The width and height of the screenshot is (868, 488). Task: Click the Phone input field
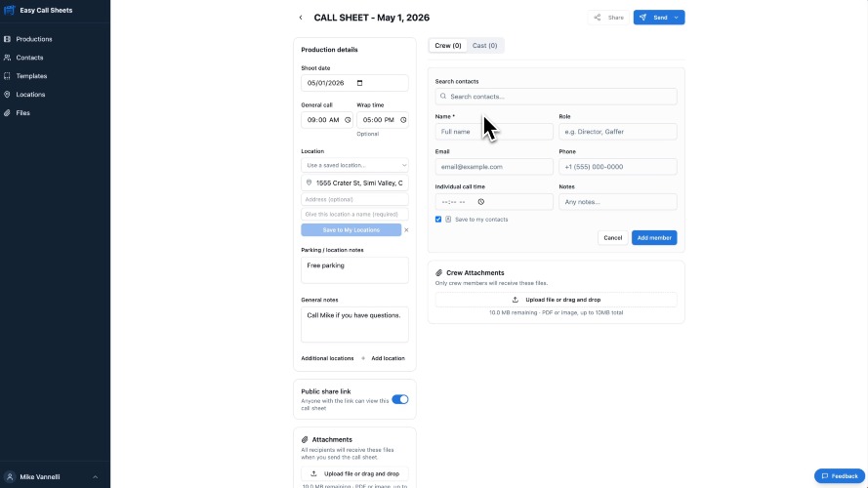pos(618,167)
